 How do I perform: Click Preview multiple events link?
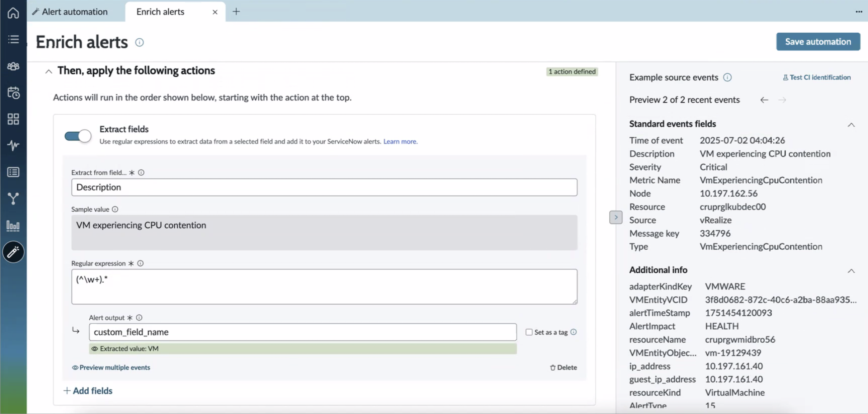pyautogui.click(x=111, y=367)
